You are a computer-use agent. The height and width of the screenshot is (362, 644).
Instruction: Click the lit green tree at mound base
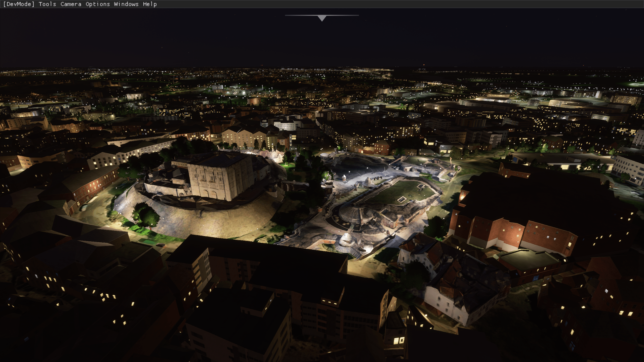(146, 216)
